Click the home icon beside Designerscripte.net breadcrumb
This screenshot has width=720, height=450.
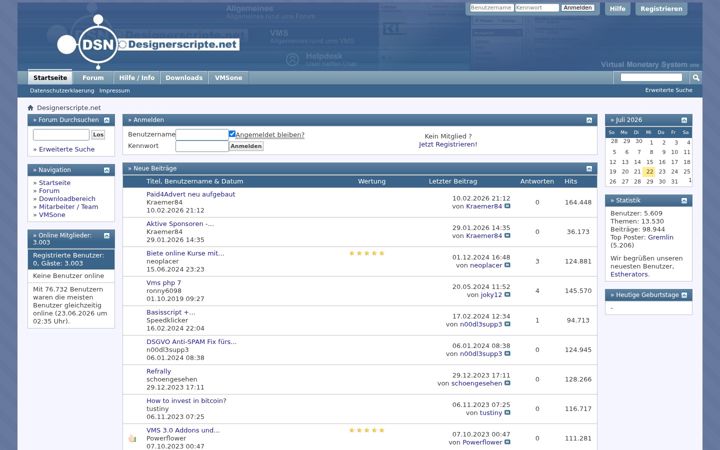tap(30, 108)
